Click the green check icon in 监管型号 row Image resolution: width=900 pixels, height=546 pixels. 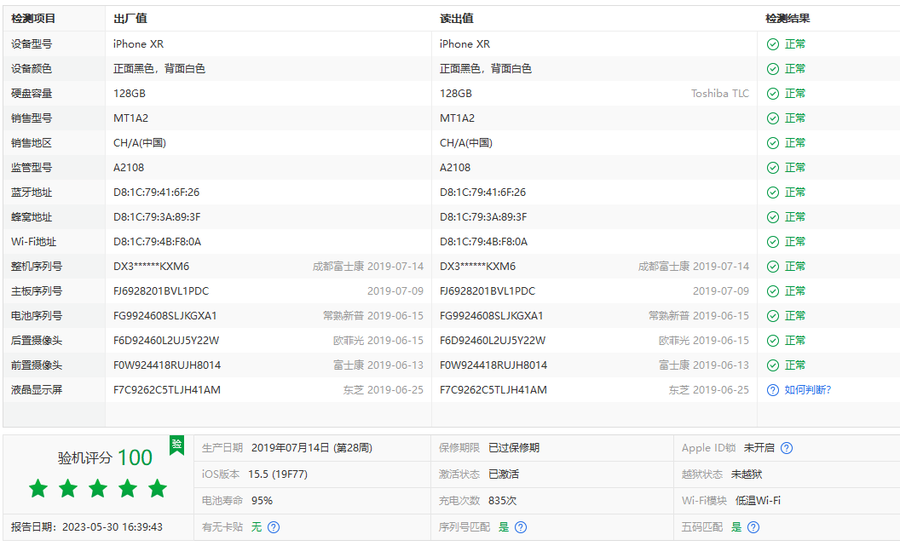click(773, 168)
